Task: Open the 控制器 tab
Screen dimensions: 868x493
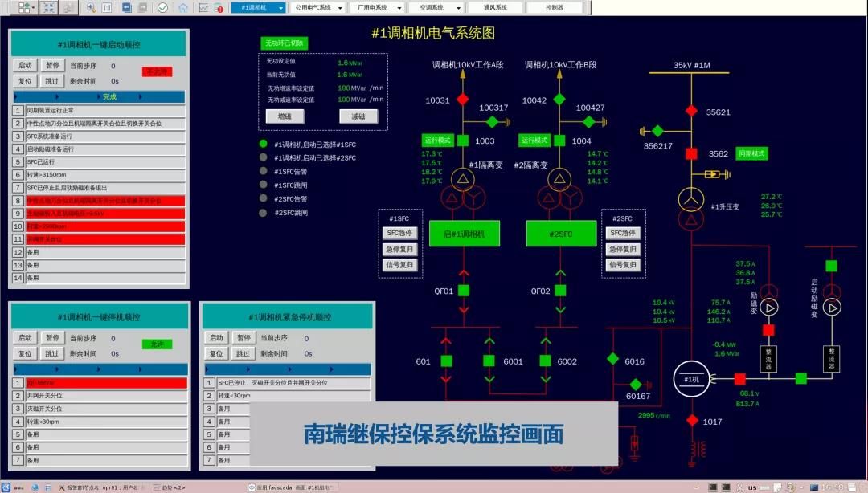Action: 554,7
